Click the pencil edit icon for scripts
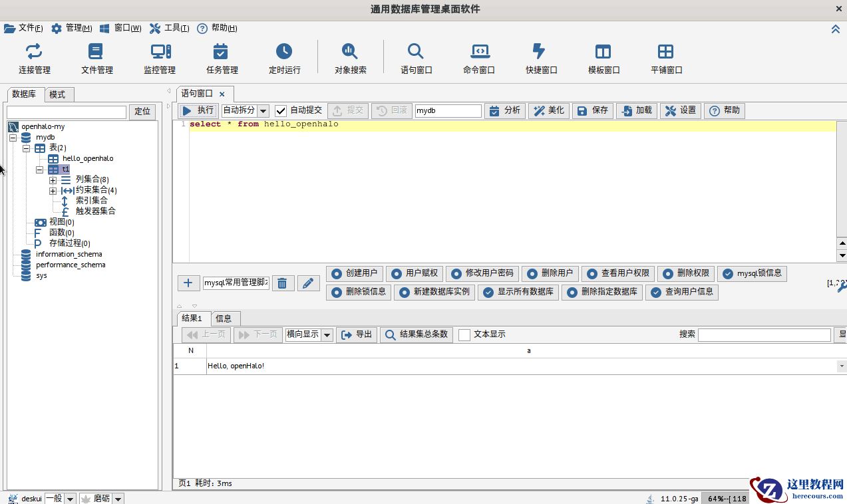Image resolution: width=847 pixels, height=504 pixels. pos(308,283)
